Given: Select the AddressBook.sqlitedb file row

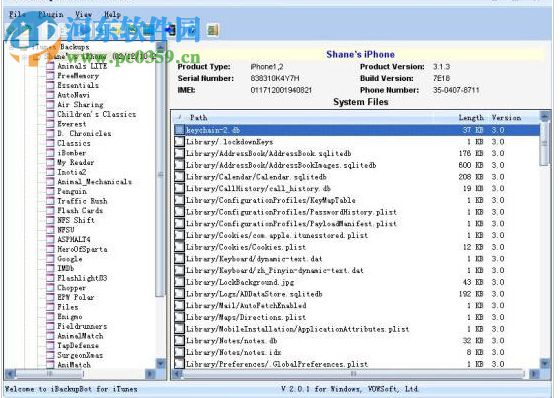Looking at the screenshot, I should pos(357,154).
